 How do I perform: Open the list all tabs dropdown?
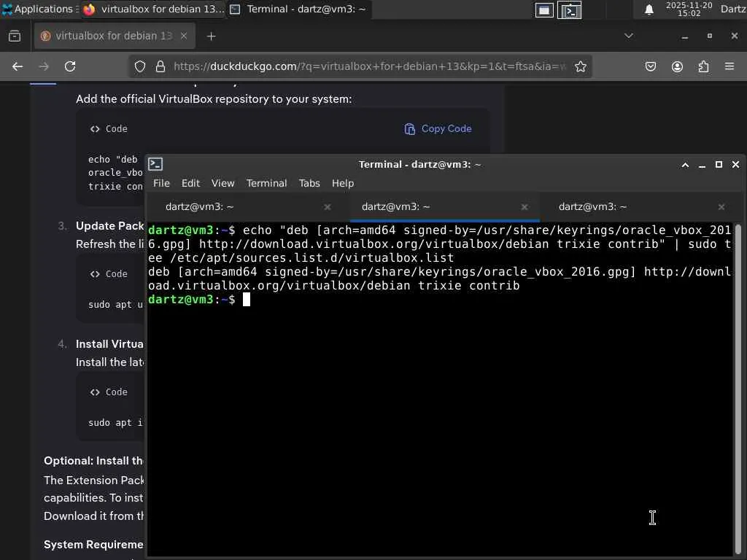click(629, 36)
